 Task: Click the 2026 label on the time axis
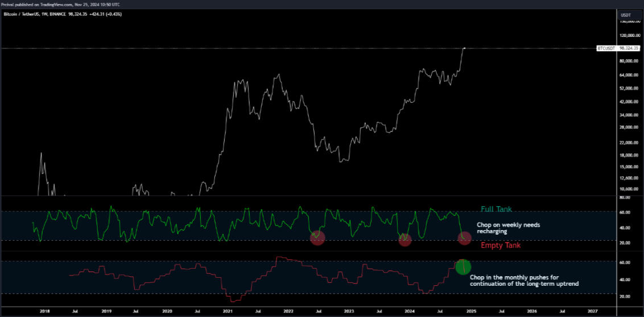532,311
